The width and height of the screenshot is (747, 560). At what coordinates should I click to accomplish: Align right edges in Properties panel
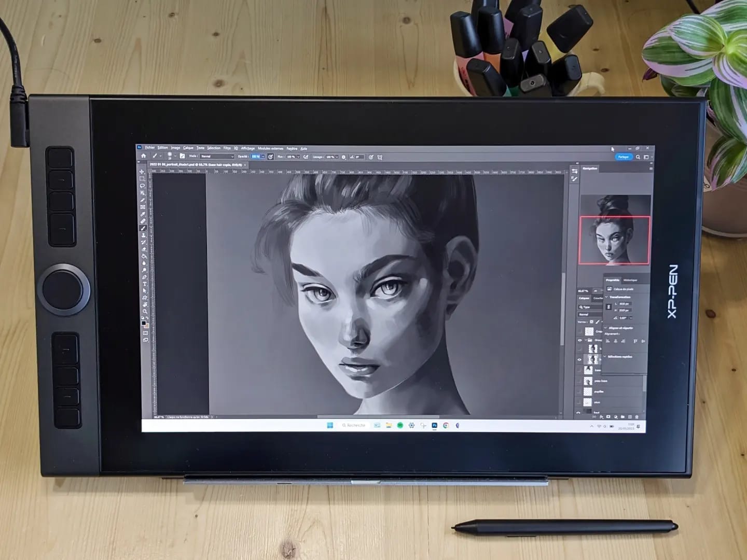click(x=623, y=341)
